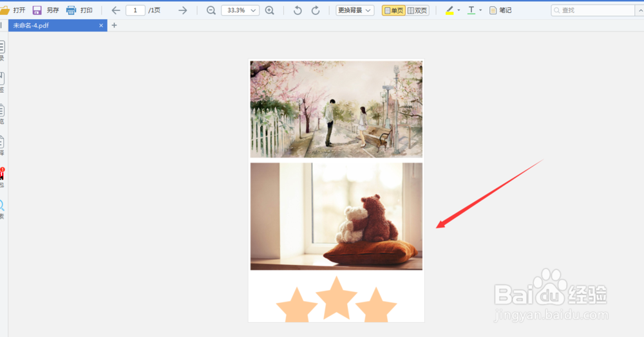The width and height of the screenshot is (644, 337).
Task: Expand the underline tool dropdown arrow
Action: [x=480, y=10]
